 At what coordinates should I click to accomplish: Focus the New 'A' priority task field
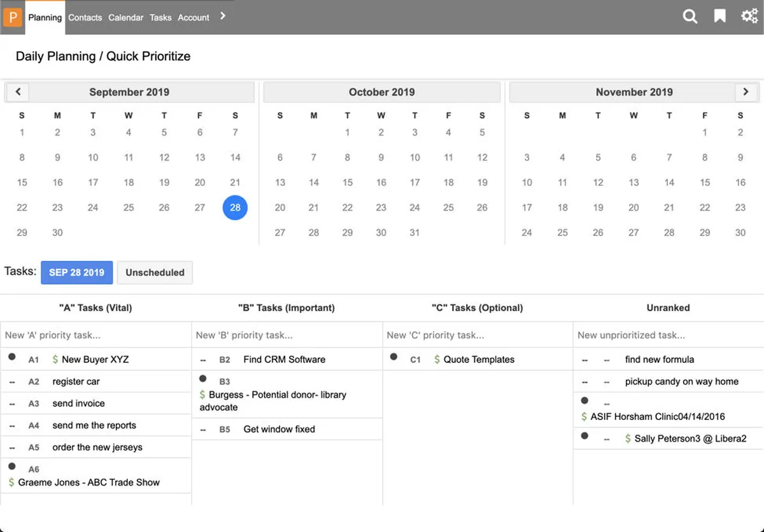pyautogui.click(x=95, y=335)
